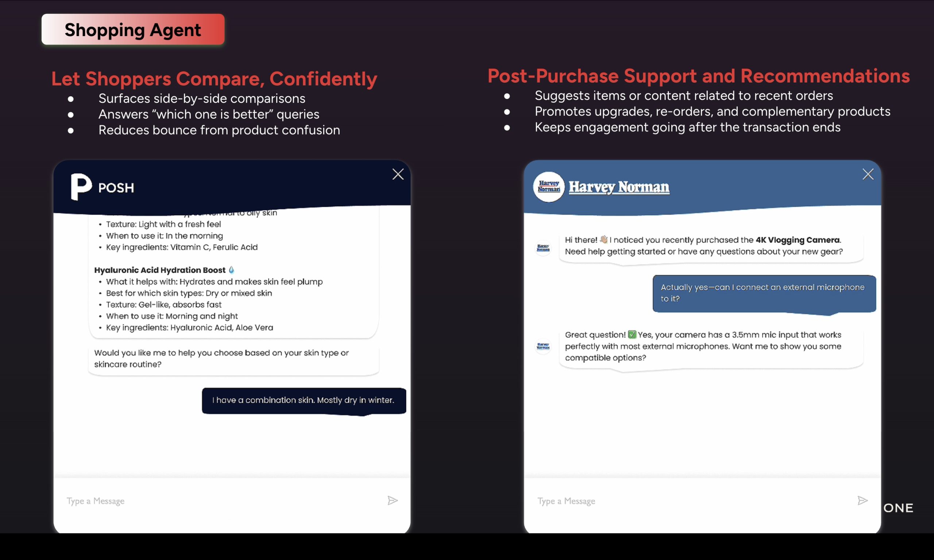Click the "I have a combination skin" user bubble
The image size is (934, 560).
pyautogui.click(x=304, y=400)
